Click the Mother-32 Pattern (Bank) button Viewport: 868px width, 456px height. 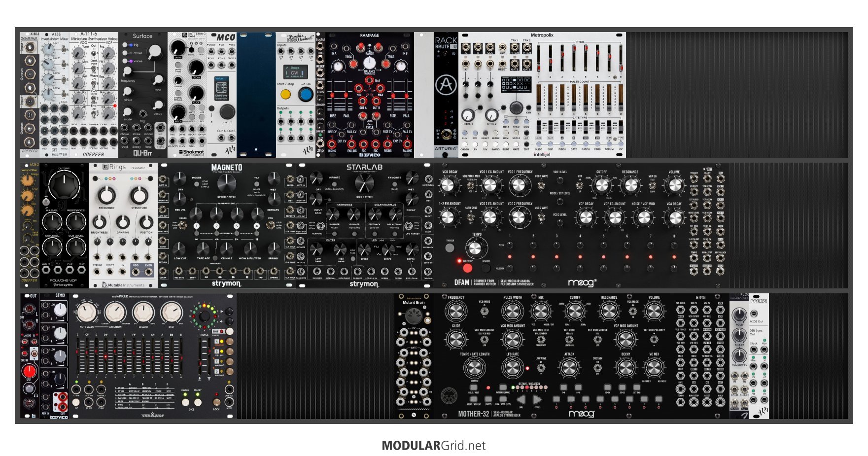pyautogui.click(x=503, y=387)
